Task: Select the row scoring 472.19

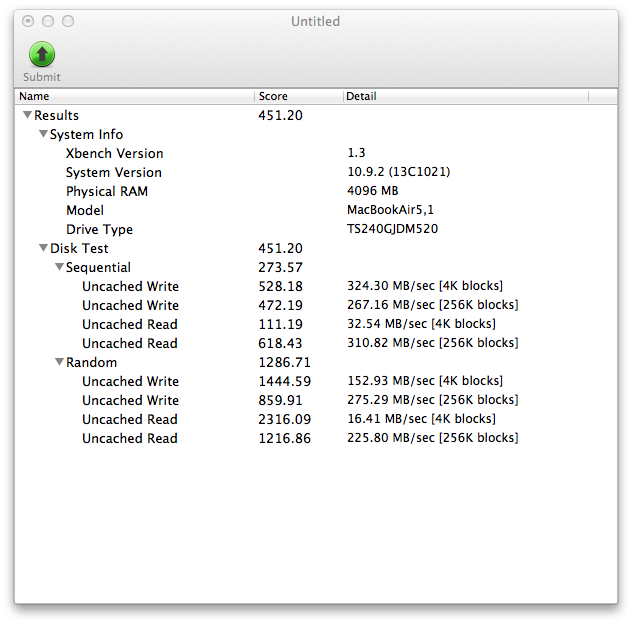Action: 316,305
